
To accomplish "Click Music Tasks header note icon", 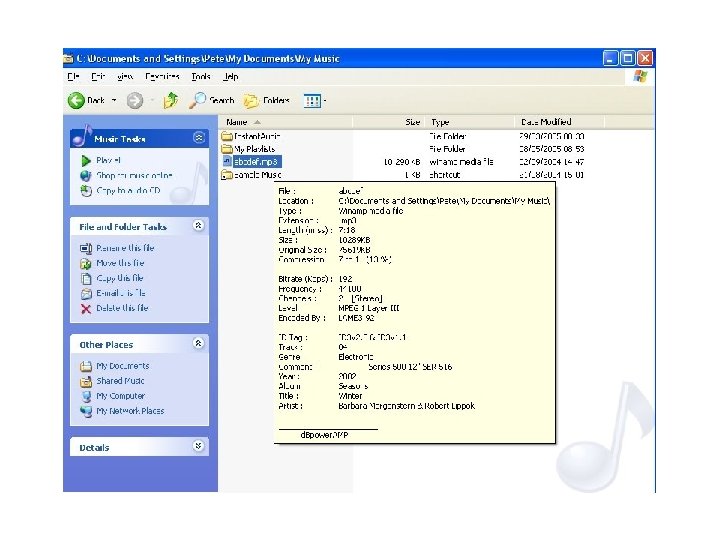I will tap(81, 136).
